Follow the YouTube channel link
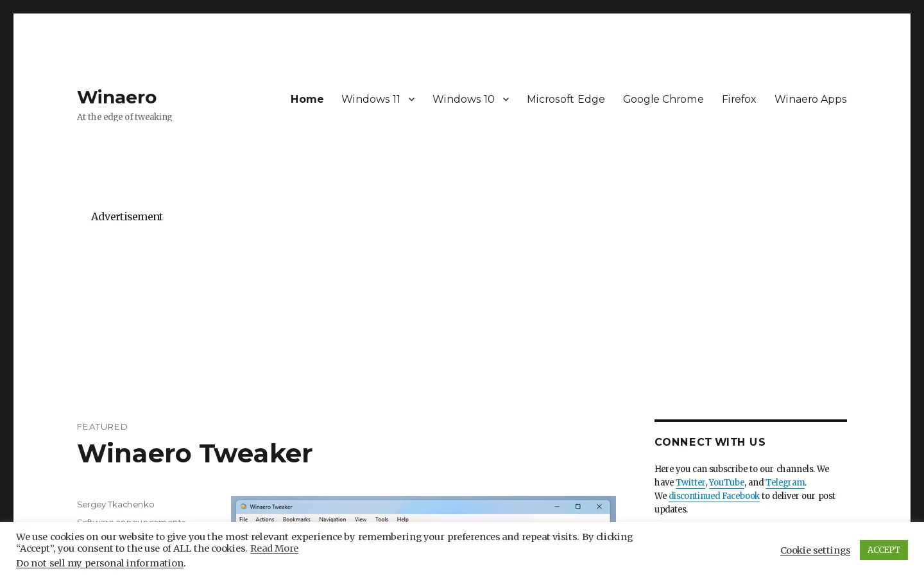Viewport: 924px width, 578px height. click(726, 482)
